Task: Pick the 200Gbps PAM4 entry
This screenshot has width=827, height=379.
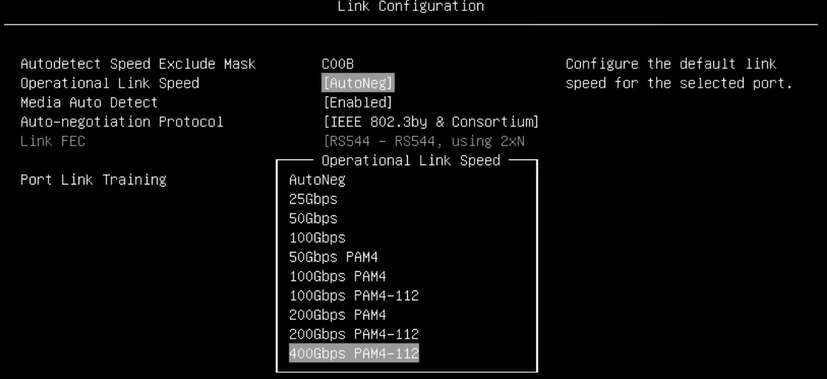Action: [338, 315]
